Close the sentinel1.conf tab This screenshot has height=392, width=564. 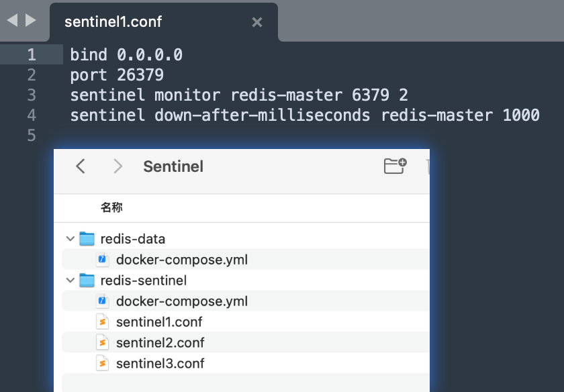[x=256, y=22]
